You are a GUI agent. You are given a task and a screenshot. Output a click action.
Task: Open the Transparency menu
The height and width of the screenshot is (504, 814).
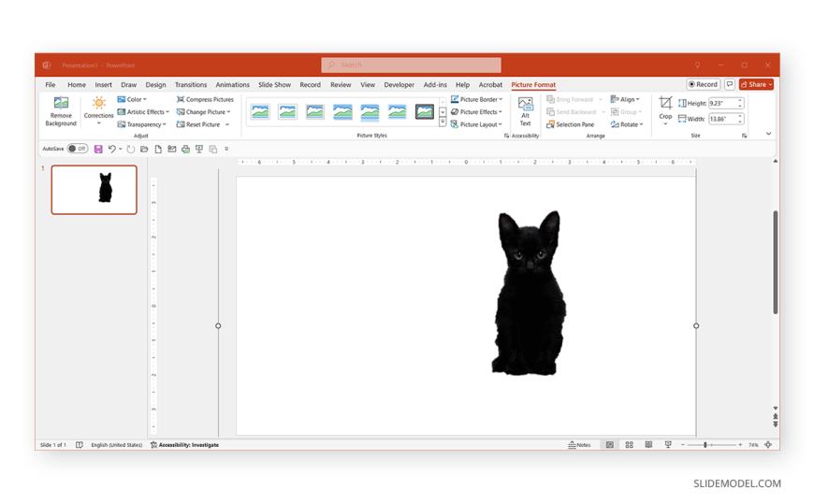(x=141, y=124)
